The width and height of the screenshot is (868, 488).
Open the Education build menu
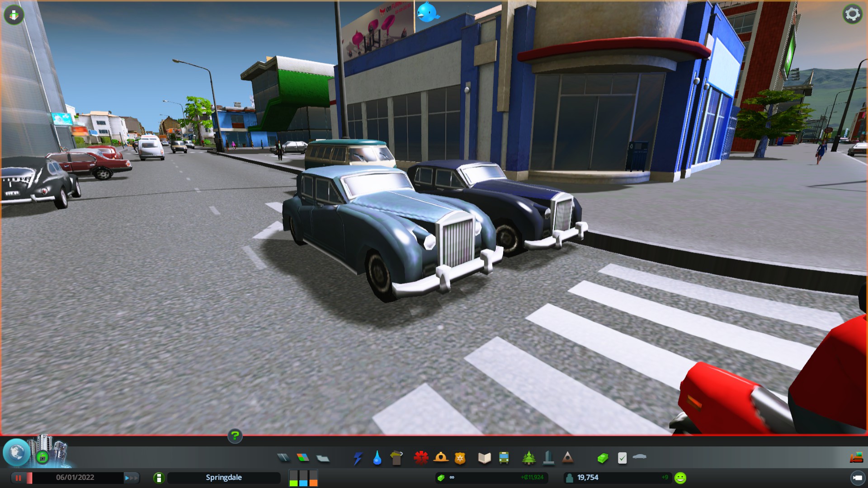(484, 458)
